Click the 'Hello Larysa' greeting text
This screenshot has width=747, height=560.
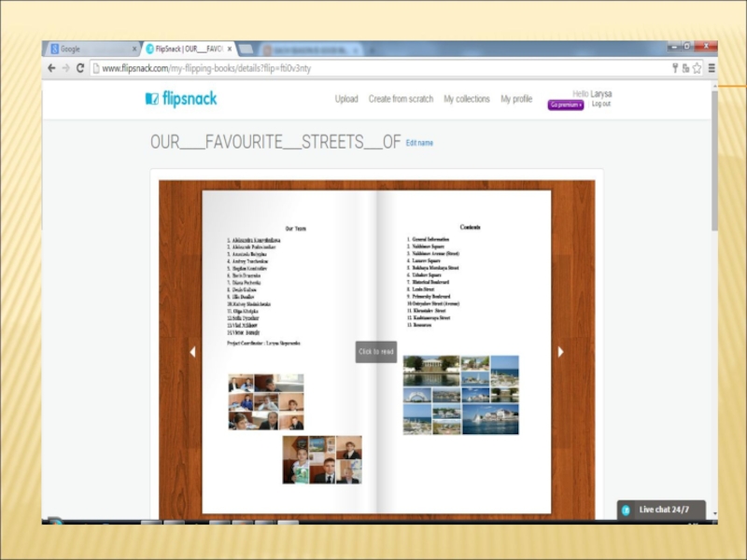point(592,94)
